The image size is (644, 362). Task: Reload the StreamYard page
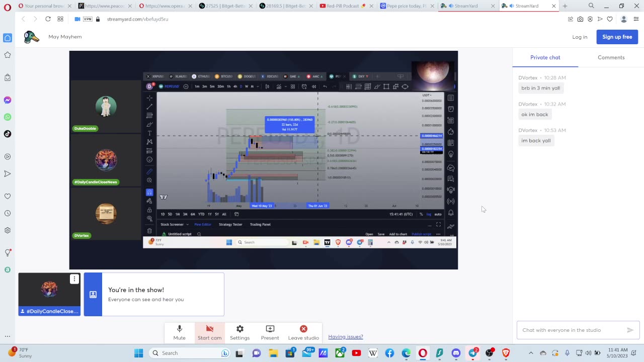tap(48, 19)
